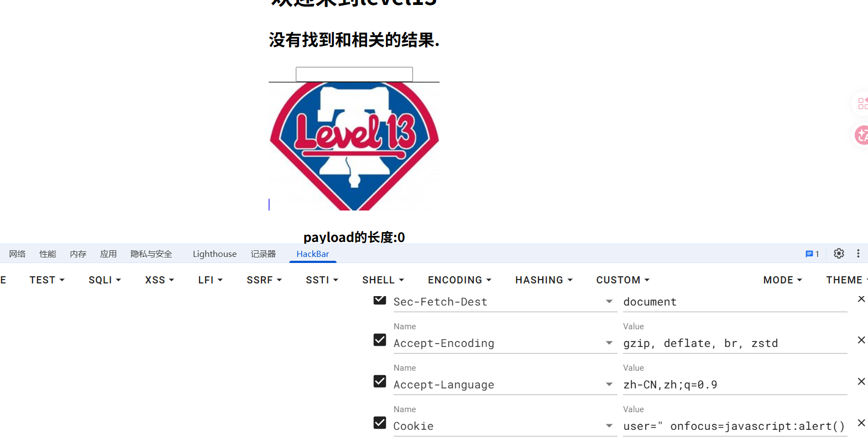Open the console messages badge showing 1
This screenshot has height=442, width=868.
(812, 254)
